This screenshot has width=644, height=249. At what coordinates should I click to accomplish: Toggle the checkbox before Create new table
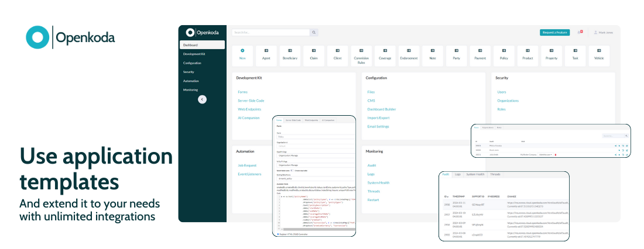click(x=292, y=170)
